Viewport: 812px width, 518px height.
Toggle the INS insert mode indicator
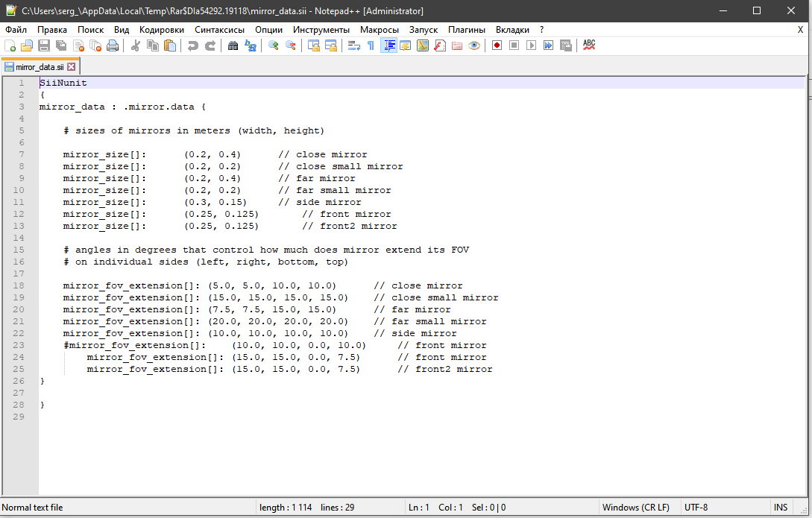click(x=781, y=507)
